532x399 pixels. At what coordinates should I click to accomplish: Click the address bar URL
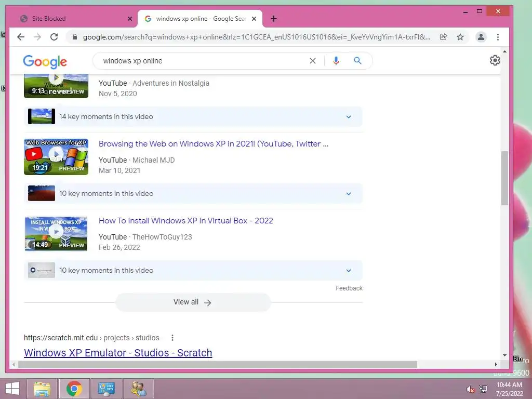pos(257,37)
